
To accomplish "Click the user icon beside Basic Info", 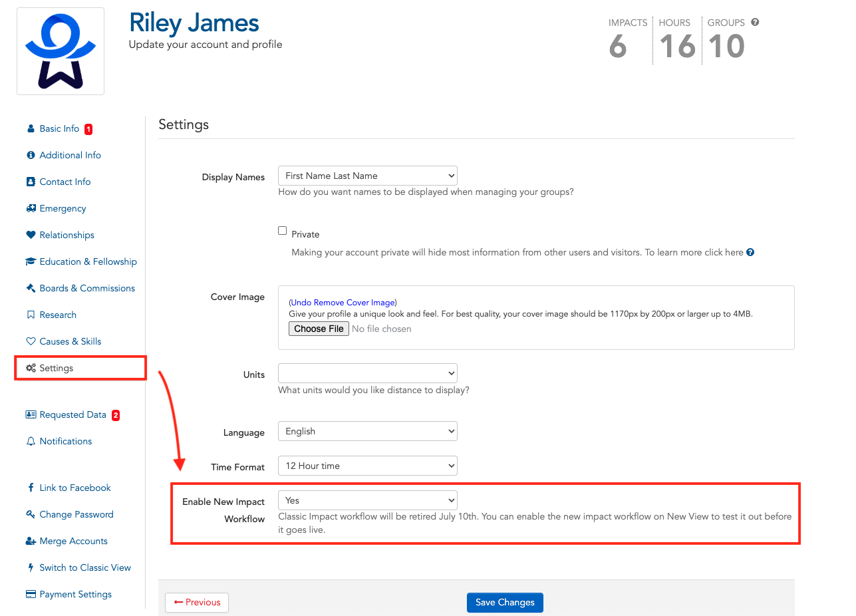I will coord(31,128).
